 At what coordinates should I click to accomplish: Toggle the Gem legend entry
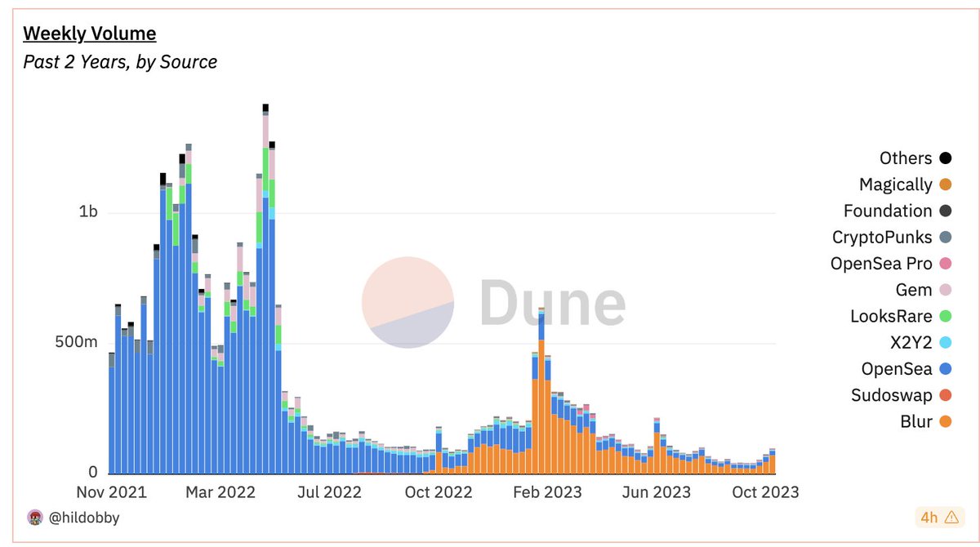point(925,290)
